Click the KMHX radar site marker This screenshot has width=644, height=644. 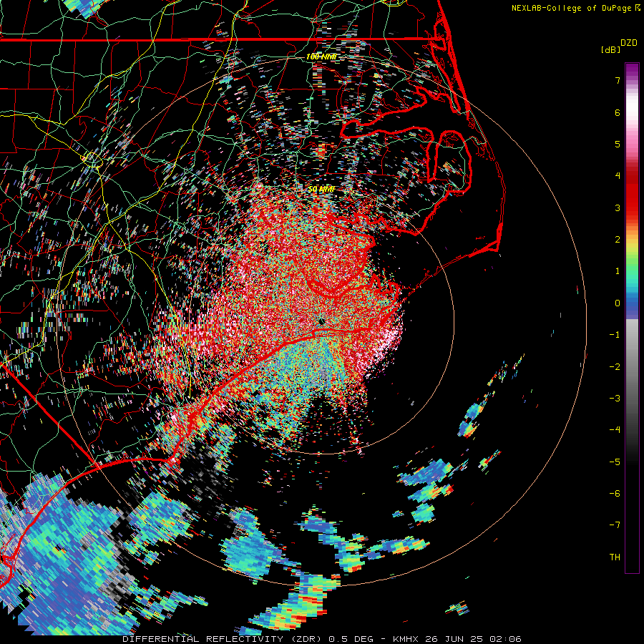click(321, 321)
